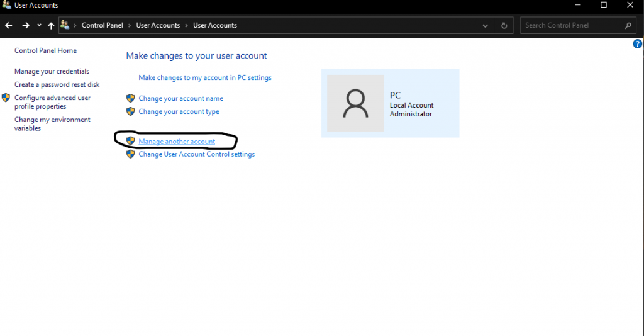
Task: Click the search magnifier icon
Action: coord(628,25)
